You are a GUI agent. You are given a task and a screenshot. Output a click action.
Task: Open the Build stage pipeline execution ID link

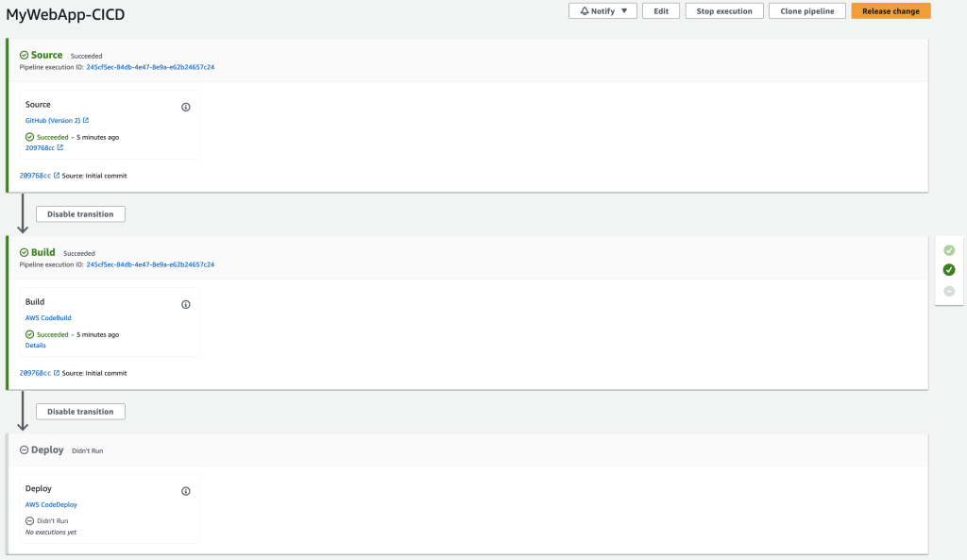(x=150, y=264)
